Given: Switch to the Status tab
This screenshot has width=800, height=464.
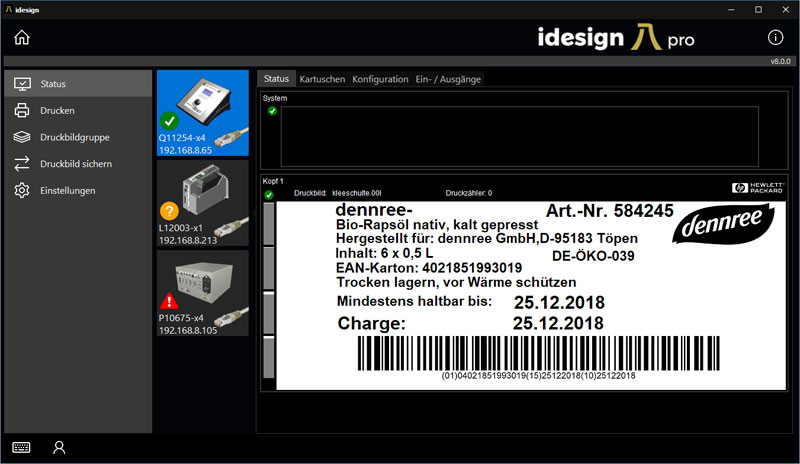Looking at the screenshot, I should pyautogui.click(x=276, y=79).
